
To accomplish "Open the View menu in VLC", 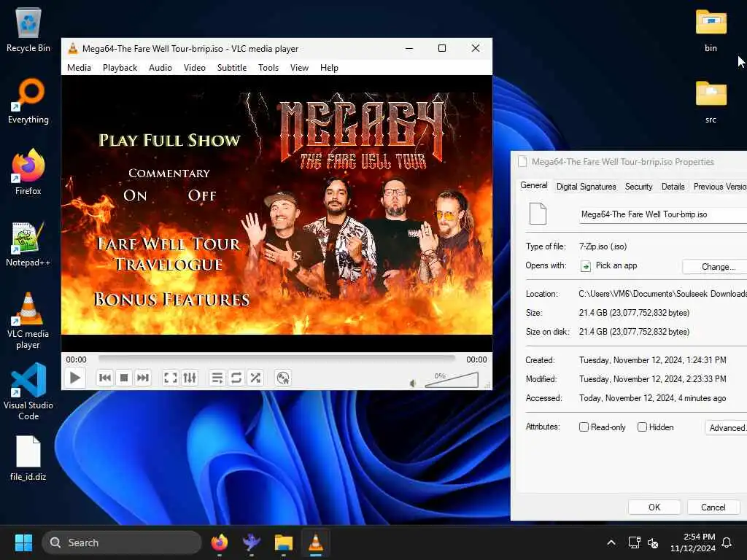I will pos(299,68).
